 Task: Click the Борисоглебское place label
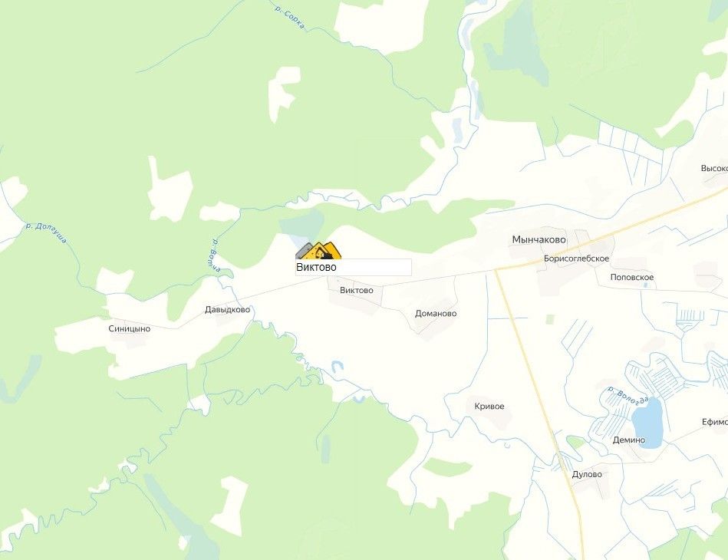pyautogui.click(x=576, y=259)
